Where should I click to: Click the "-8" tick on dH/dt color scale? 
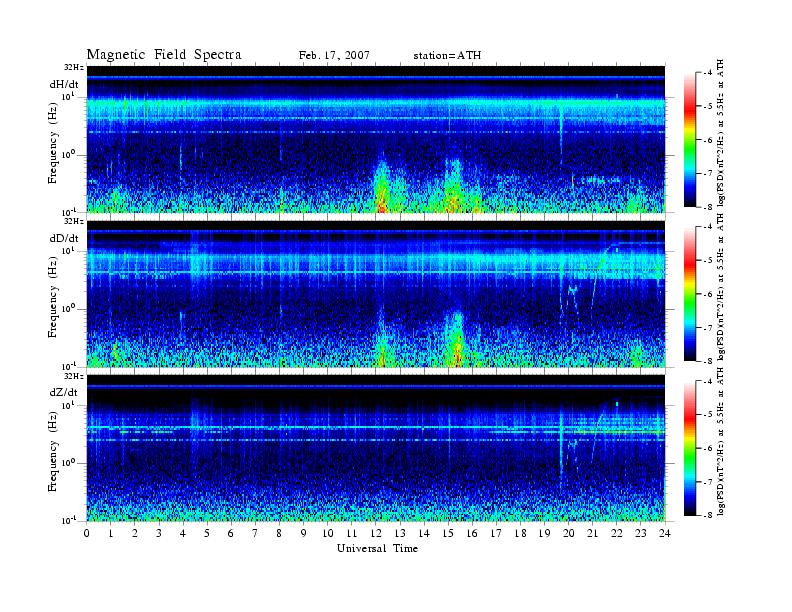point(708,207)
